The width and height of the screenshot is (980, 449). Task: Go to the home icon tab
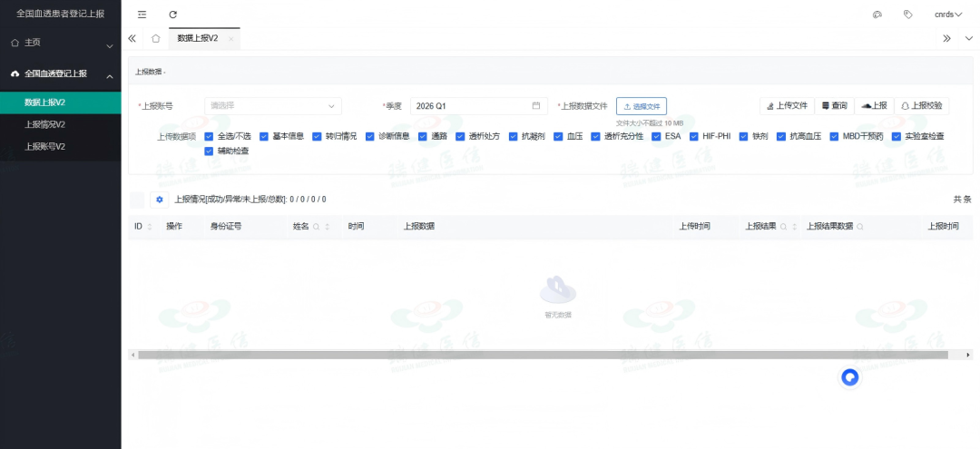coord(156,39)
